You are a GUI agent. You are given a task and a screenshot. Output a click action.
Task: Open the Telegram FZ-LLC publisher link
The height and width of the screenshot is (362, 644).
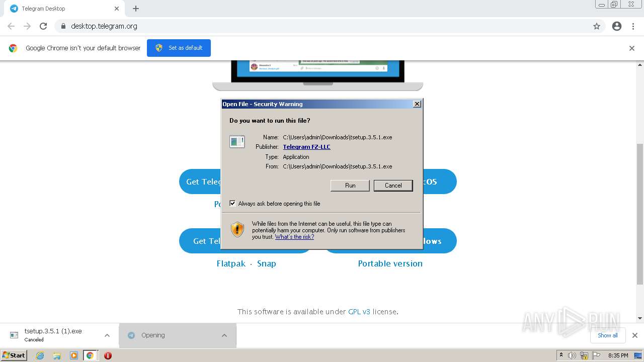pyautogui.click(x=306, y=147)
